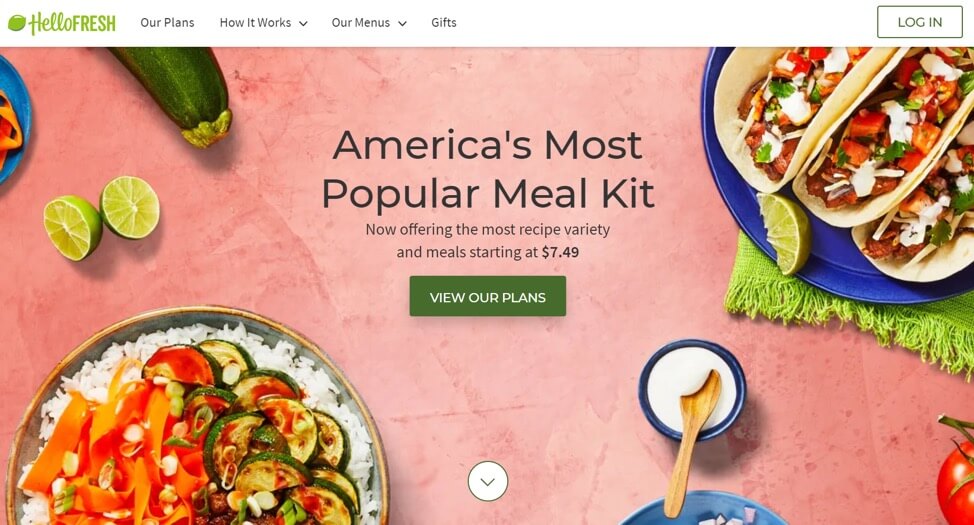Click the whole zucchini image
Viewport: 974px width, 525px height.
pyautogui.click(x=175, y=93)
